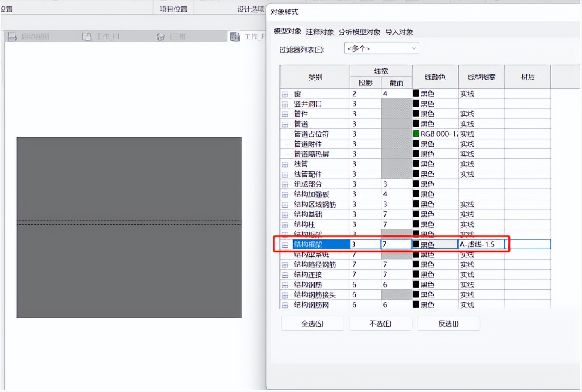Click the 投影 line weight sub-header
This screenshot has height=392, width=582.
click(365, 83)
